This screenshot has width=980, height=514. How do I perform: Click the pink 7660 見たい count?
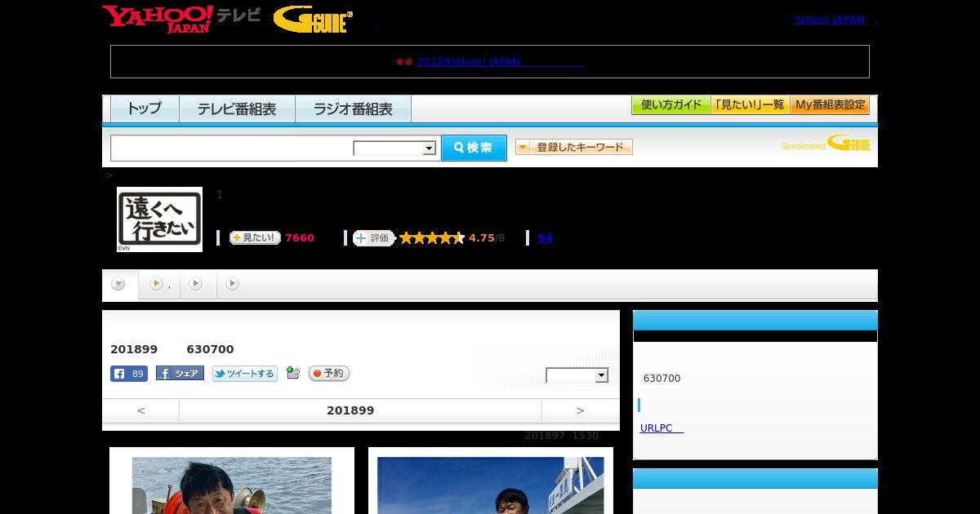300,238
